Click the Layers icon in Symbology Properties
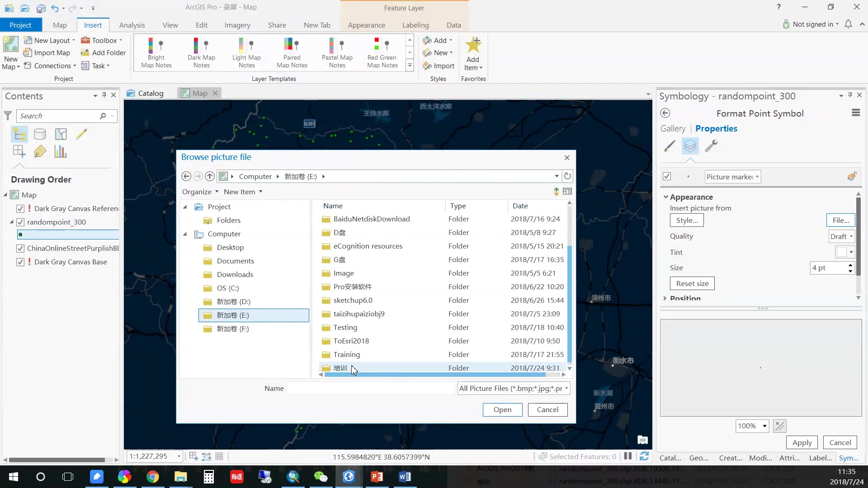The width and height of the screenshot is (868, 488). click(x=690, y=146)
